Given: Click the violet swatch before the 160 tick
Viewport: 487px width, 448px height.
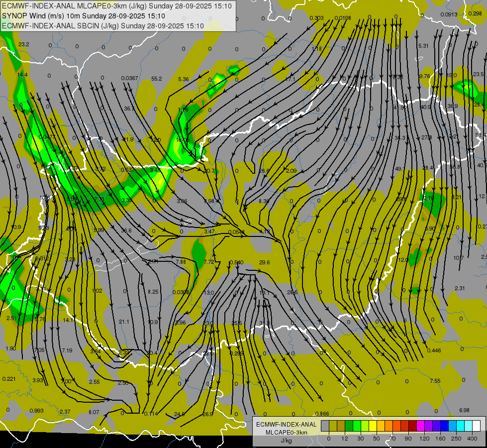Looking at the screenshot, I should [x=436, y=426].
